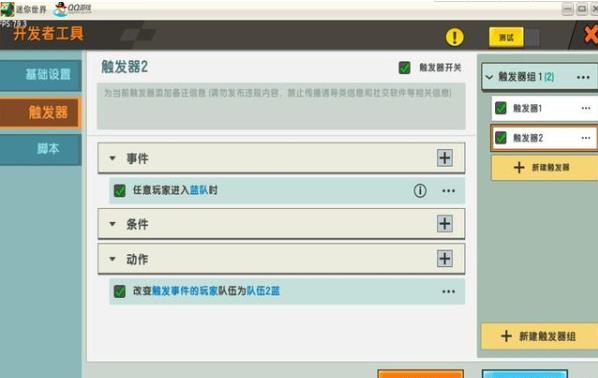Uncheck the 任意玩家进入蓝队时 event checkbox
The width and height of the screenshot is (598, 378).
(120, 190)
